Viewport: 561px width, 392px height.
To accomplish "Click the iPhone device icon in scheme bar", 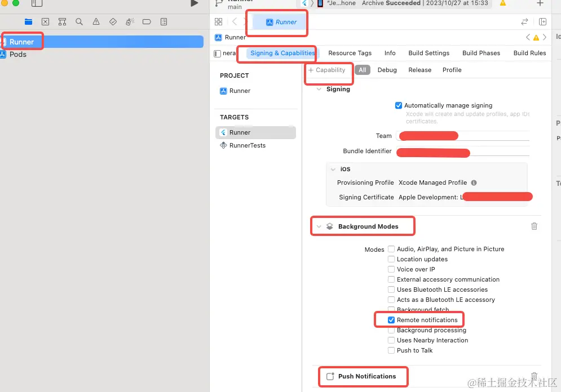I will [x=320, y=3].
